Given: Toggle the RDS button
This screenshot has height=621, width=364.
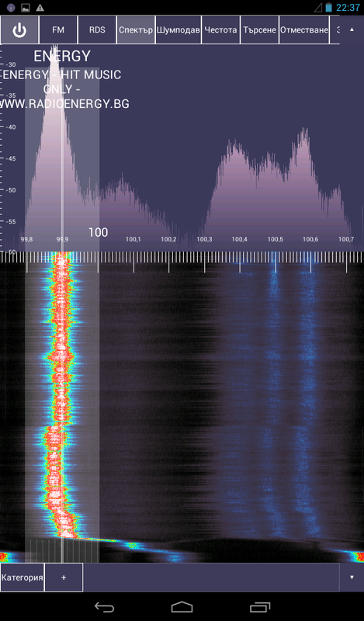Looking at the screenshot, I should tap(97, 29).
